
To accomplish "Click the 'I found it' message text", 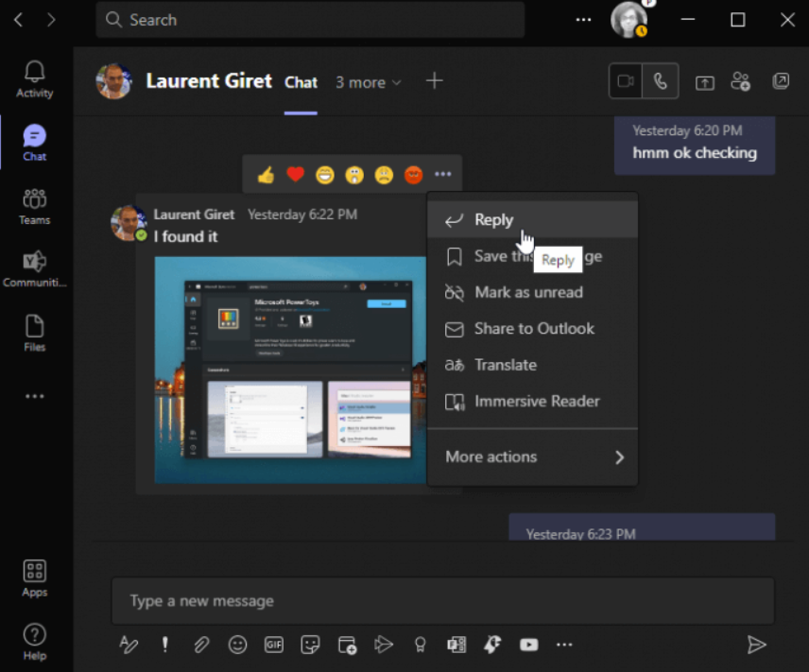I will 186,237.
